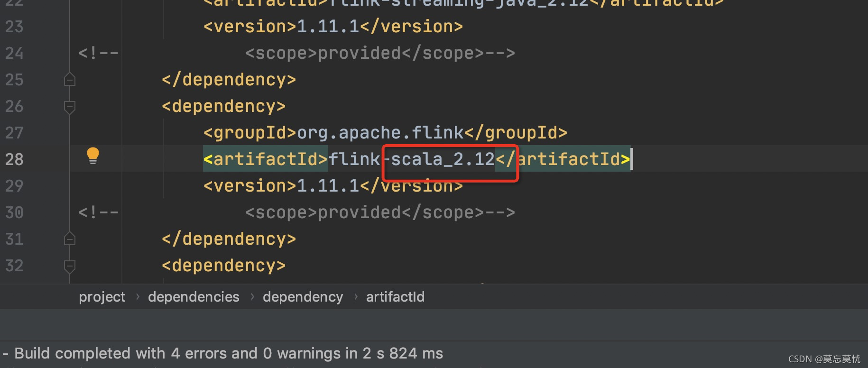Toggle the fold marker on line 31
Image resolution: width=868 pixels, height=368 pixels.
coord(70,239)
